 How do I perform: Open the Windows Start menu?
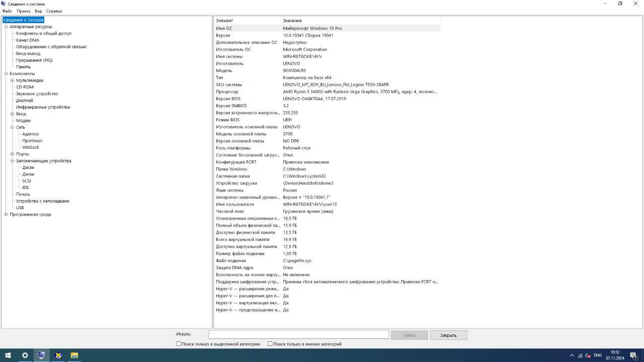8,355
